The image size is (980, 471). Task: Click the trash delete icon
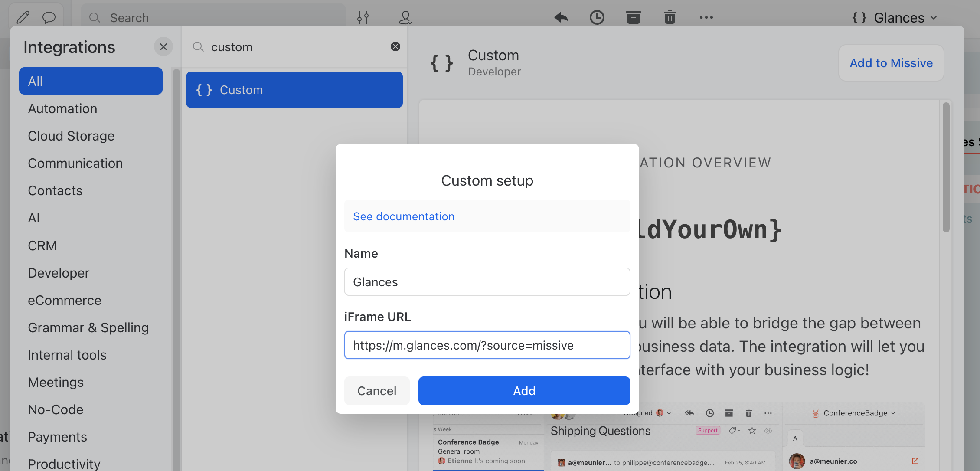(670, 17)
